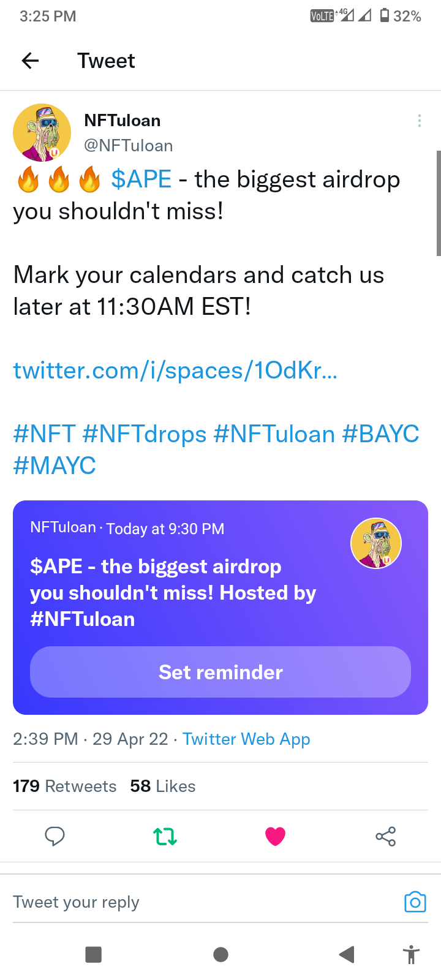The height and width of the screenshot is (980, 441).
Task: Open the $APE cashtag link
Action: pos(141,179)
